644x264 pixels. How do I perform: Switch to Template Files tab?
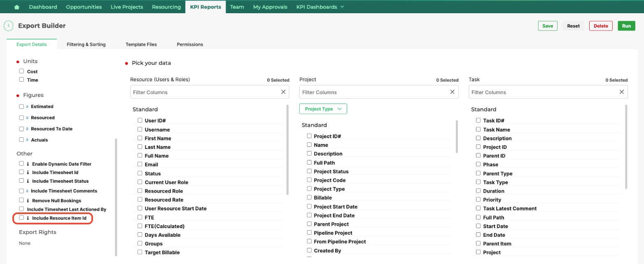(x=141, y=44)
